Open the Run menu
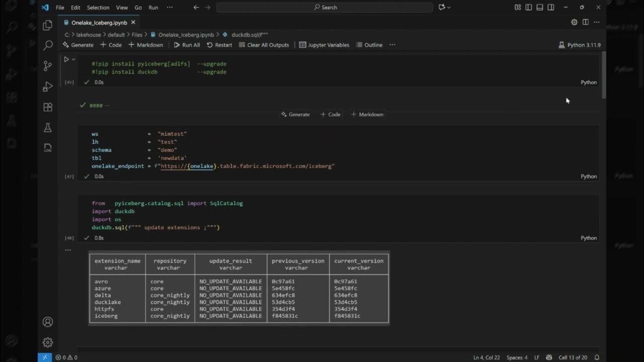644x362 pixels. pos(153,8)
